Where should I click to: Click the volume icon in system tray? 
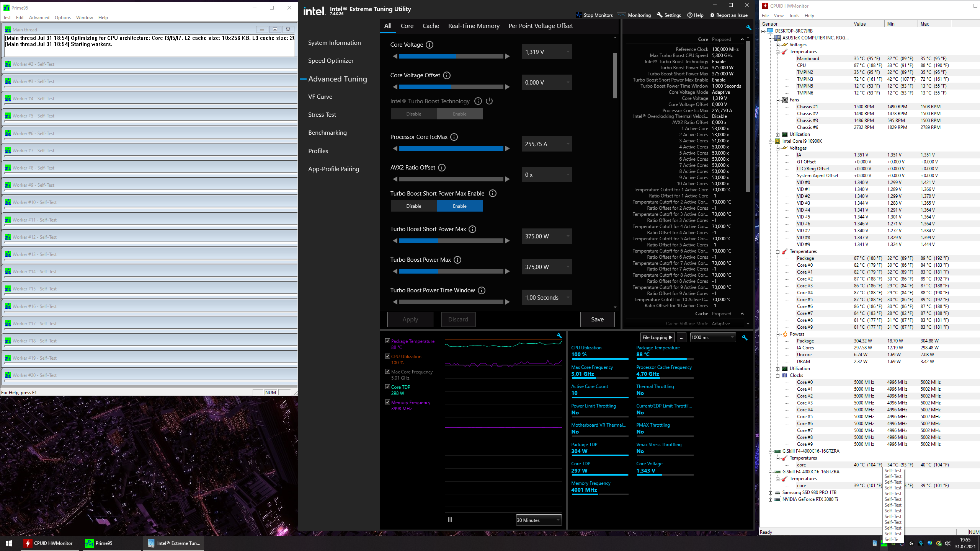coord(948,543)
